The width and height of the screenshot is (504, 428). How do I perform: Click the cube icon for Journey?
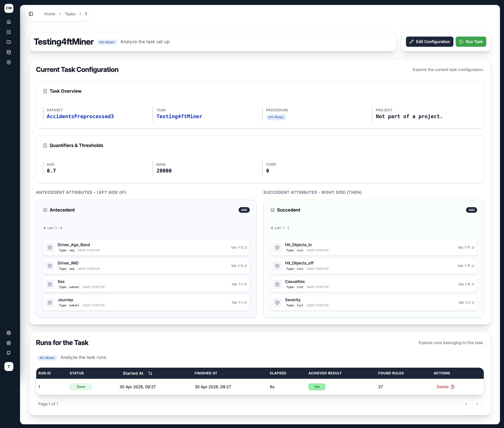50,303
